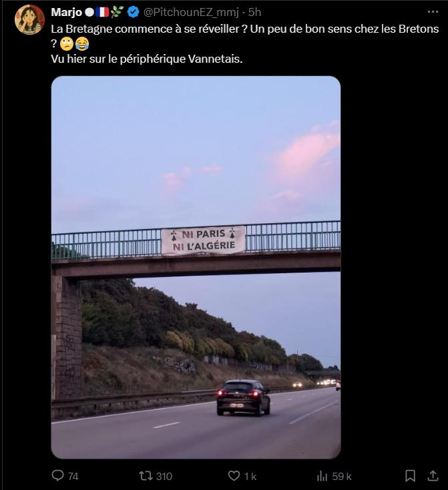Open the highway bridge banner photo
Viewport: 448px width, 490px height.
[196, 268]
